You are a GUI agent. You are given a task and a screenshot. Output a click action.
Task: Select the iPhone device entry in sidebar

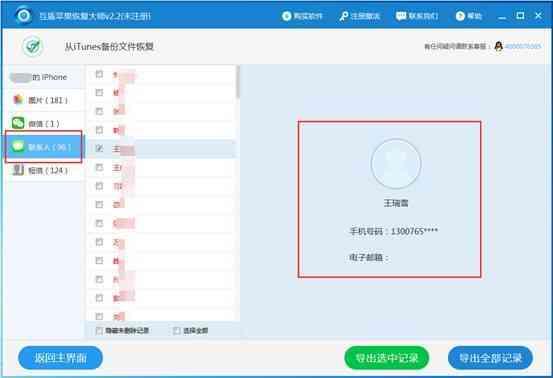45,77
